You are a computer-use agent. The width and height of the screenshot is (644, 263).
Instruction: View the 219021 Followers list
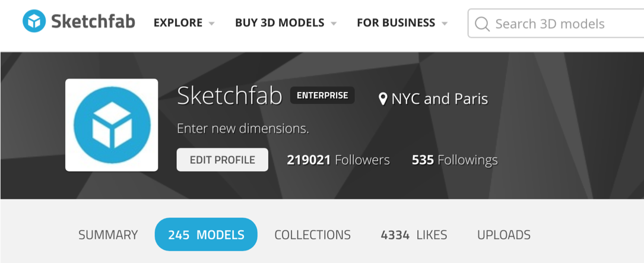pyautogui.click(x=338, y=160)
